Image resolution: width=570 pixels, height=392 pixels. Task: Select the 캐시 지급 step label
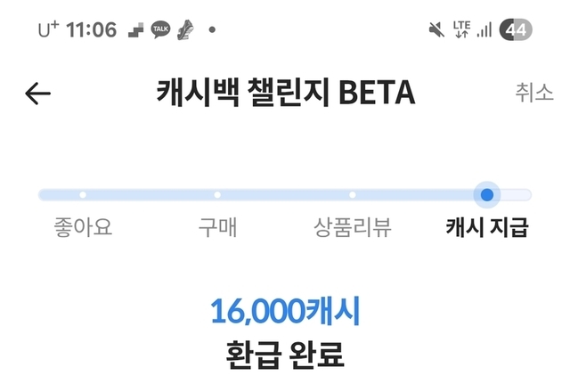tap(487, 227)
